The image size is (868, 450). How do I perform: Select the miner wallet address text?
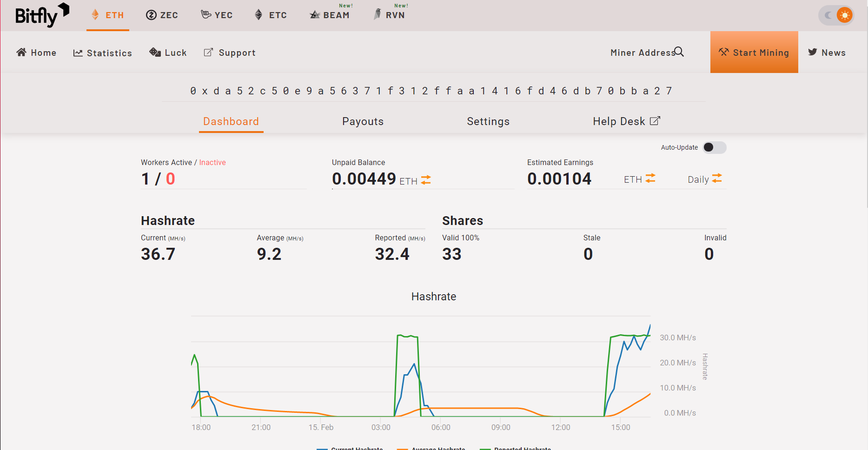tap(431, 91)
